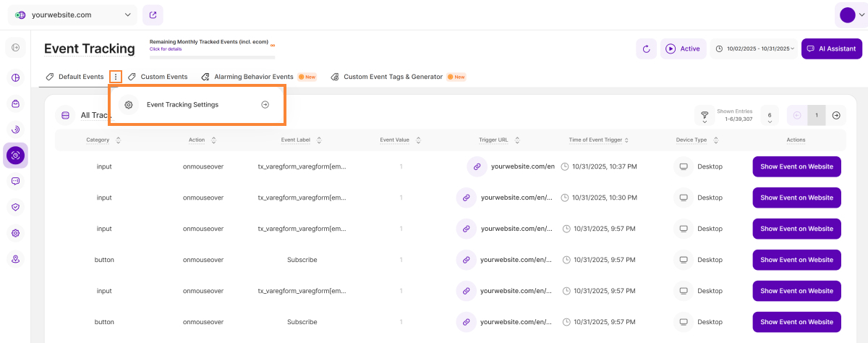Expand the sidebar with top arrow icon
868x343 pixels.
click(16, 48)
